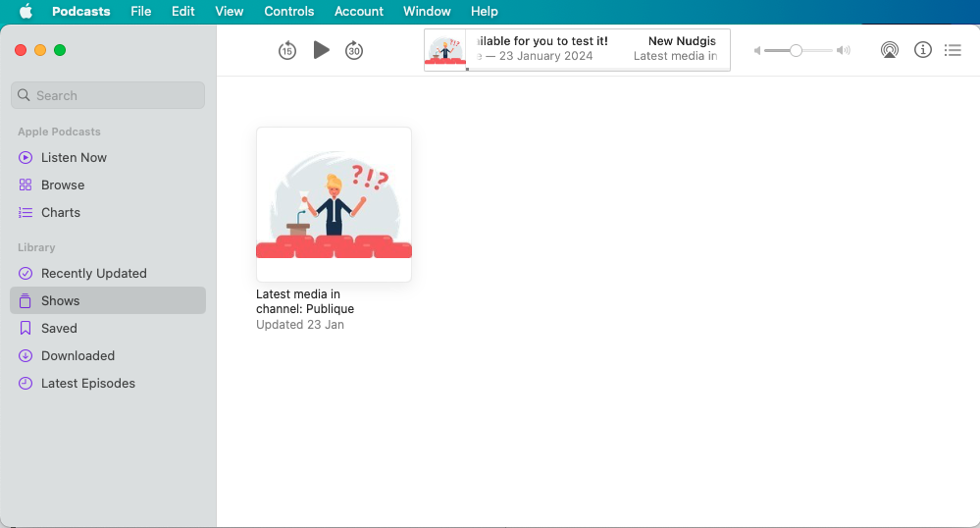Open Downloaded episodes section
The height and width of the screenshot is (528, 980).
(x=108, y=356)
